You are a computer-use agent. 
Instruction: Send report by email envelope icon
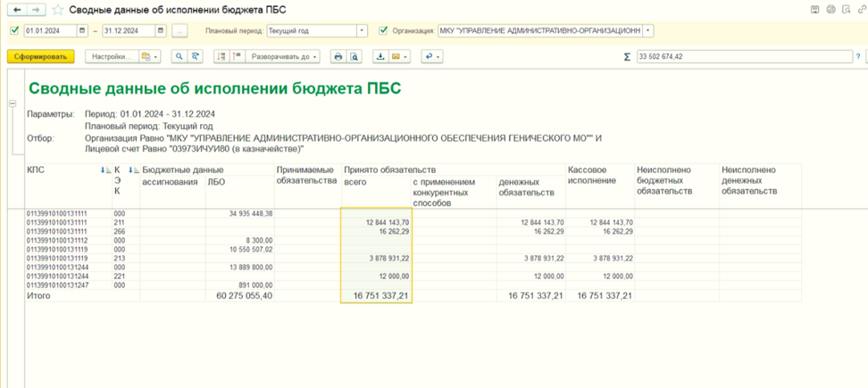click(396, 56)
